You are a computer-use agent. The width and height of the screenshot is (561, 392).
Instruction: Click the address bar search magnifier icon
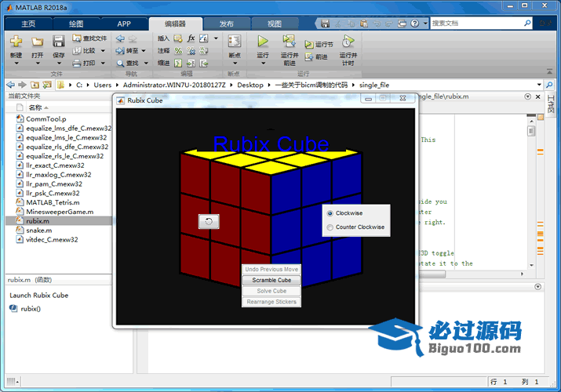[x=549, y=85]
